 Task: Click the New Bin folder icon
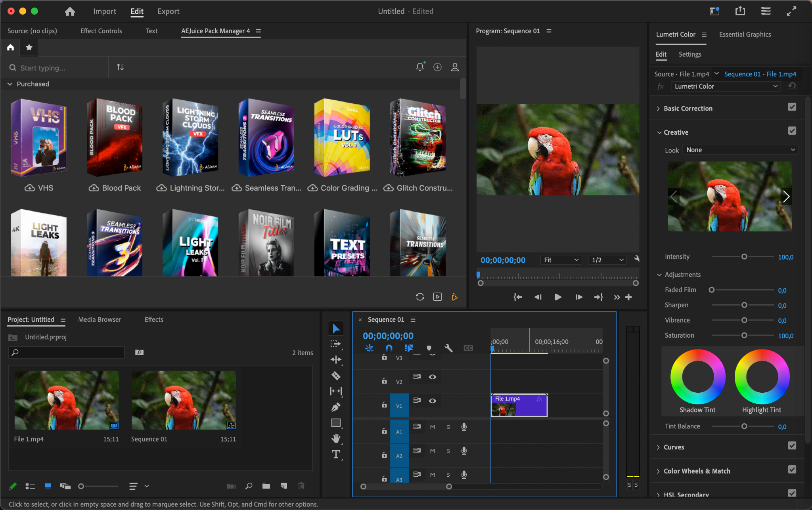(266, 486)
